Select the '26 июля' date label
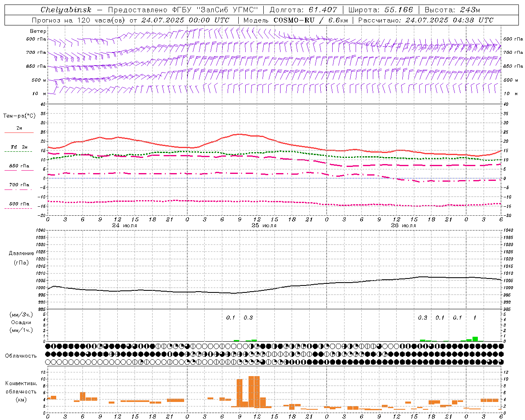The image size is (525, 420). click(x=404, y=226)
